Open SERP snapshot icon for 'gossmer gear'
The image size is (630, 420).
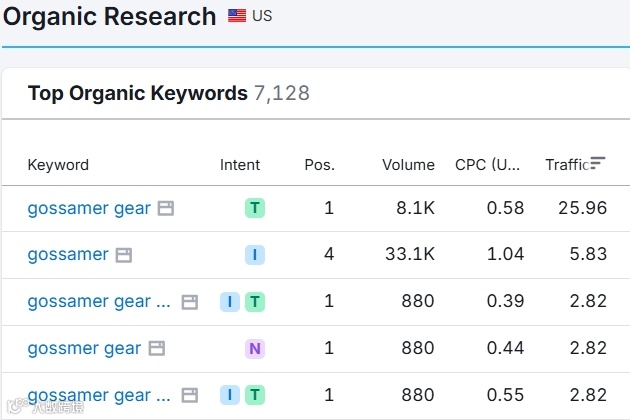[x=157, y=348]
